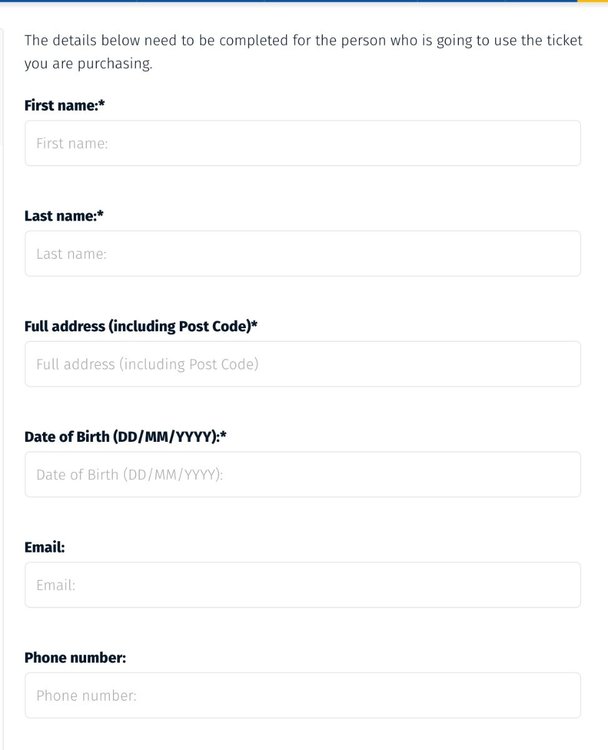Click the yellow segment of the top bar
Screen dimensions: 608x750
[593, 1]
